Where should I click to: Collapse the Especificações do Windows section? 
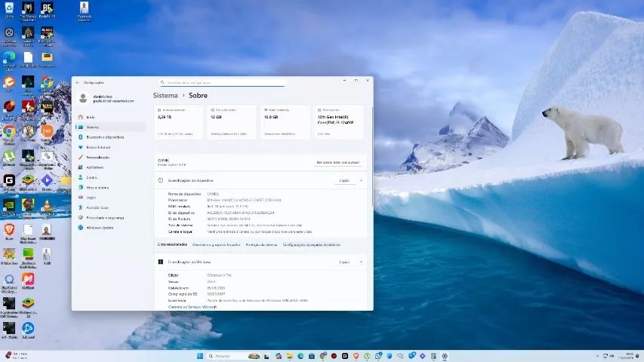(362, 262)
